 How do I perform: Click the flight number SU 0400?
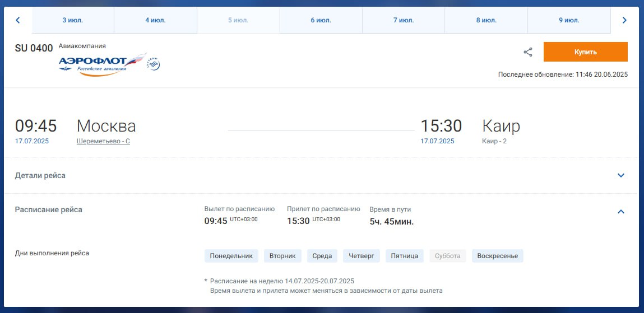pos(34,48)
